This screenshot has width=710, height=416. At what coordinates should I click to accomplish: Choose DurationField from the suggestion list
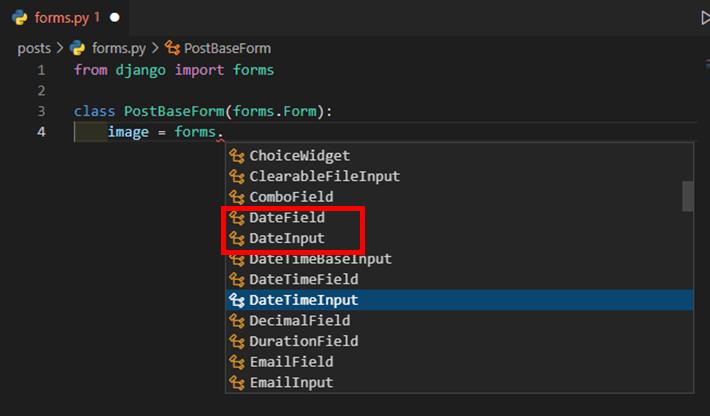pos(460,341)
